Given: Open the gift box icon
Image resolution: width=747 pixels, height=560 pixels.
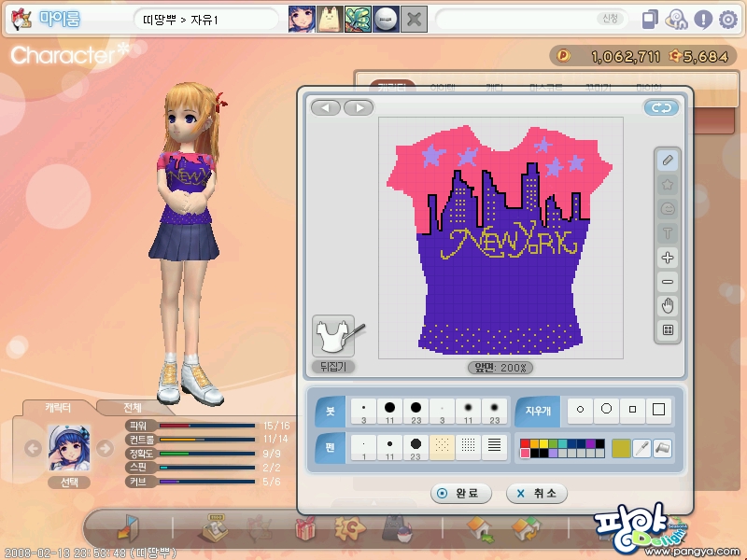Looking at the screenshot, I should click(305, 528).
